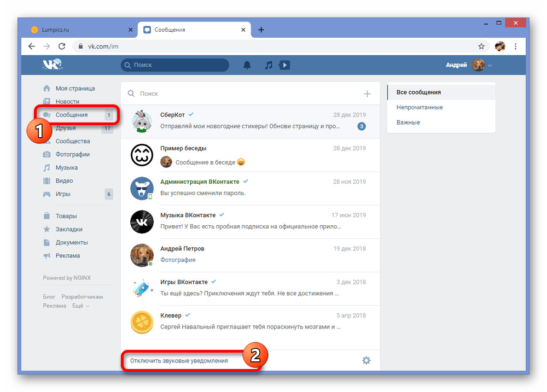
Task: Click Фотография attachment link text
Action: pyautogui.click(x=178, y=260)
